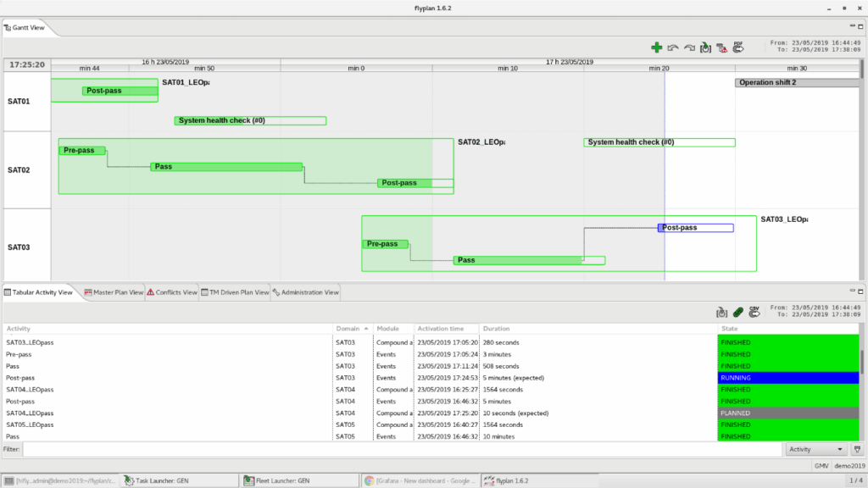Switch to Grafana Chrome window in taskbar

click(420, 481)
